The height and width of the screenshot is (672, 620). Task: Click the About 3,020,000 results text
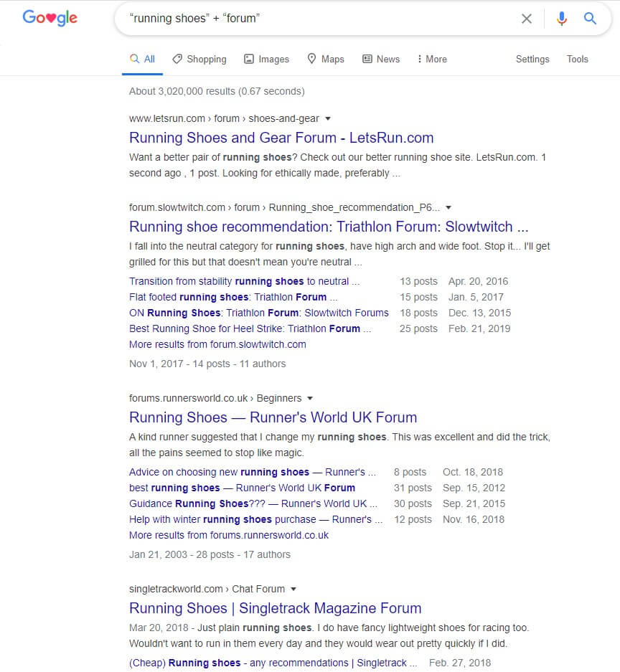(x=217, y=91)
